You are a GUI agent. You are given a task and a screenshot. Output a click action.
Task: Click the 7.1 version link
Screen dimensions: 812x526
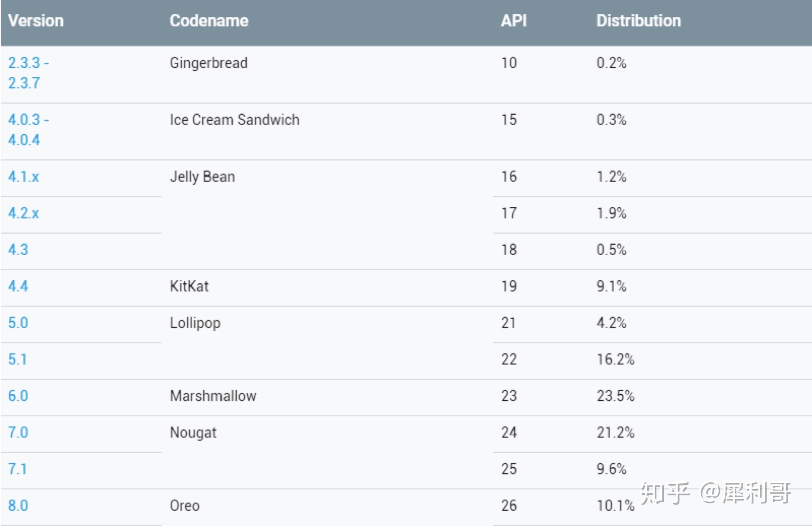(x=18, y=469)
